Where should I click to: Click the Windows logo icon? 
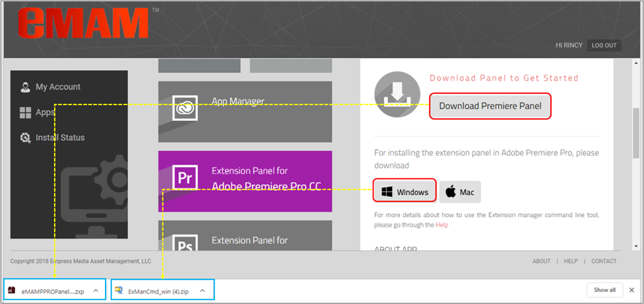pos(387,192)
